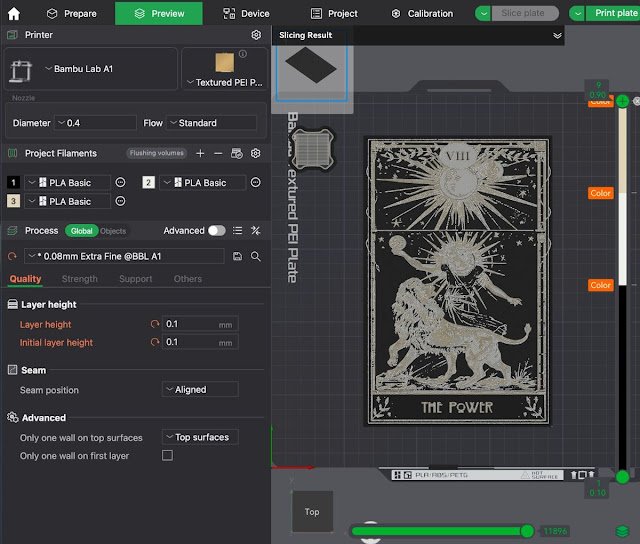Screen dimensions: 640x544
Task: Switch process scope to Objects
Action: pos(113,231)
